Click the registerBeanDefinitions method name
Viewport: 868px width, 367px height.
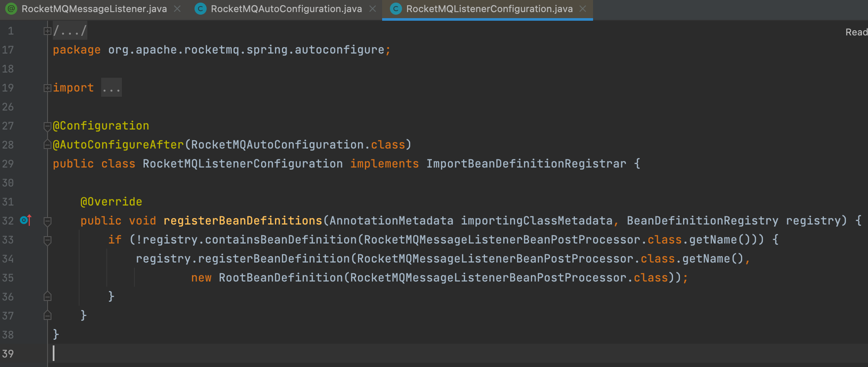(x=243, y=221)
